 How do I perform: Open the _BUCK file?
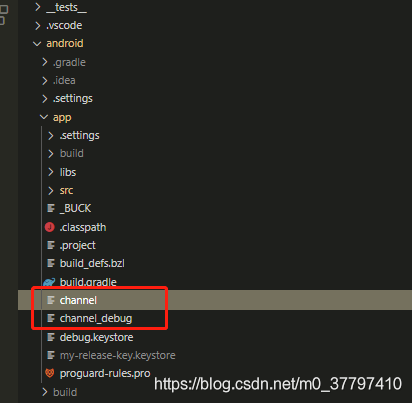point(75,208)
